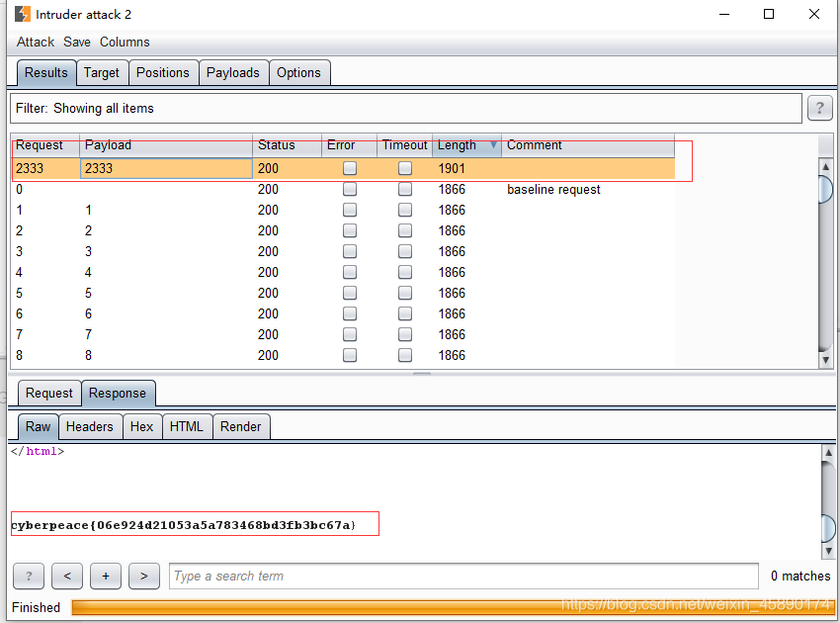Click the closing html tag in response

[x=38, y=452]
